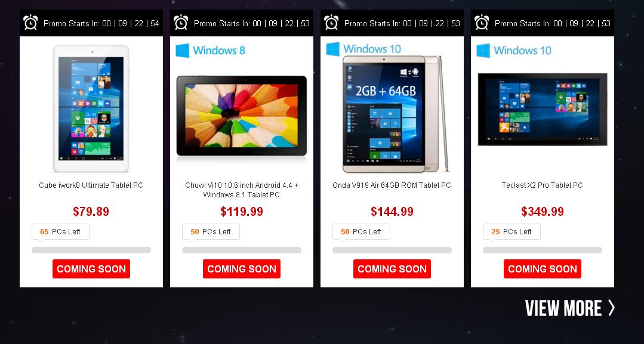Open the Cube iwork8 Ultimate Tablet PC link
The width and height of the screenshot is (644, 344).
(91, 185)
